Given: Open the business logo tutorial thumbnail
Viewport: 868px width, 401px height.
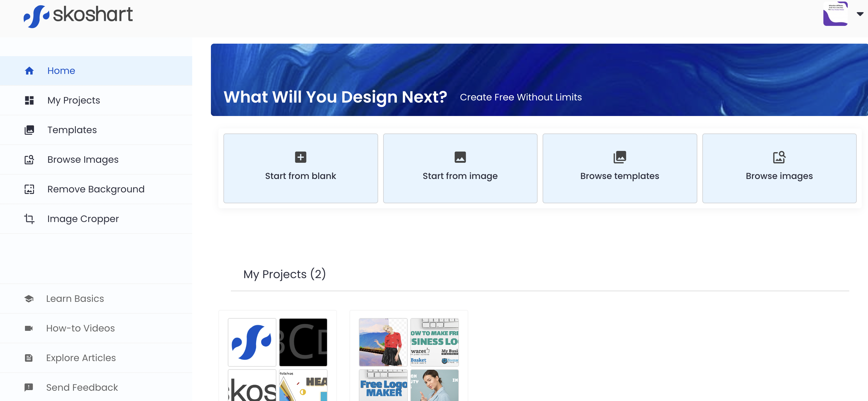Looking at the screenshot, I should pos(435,342).
